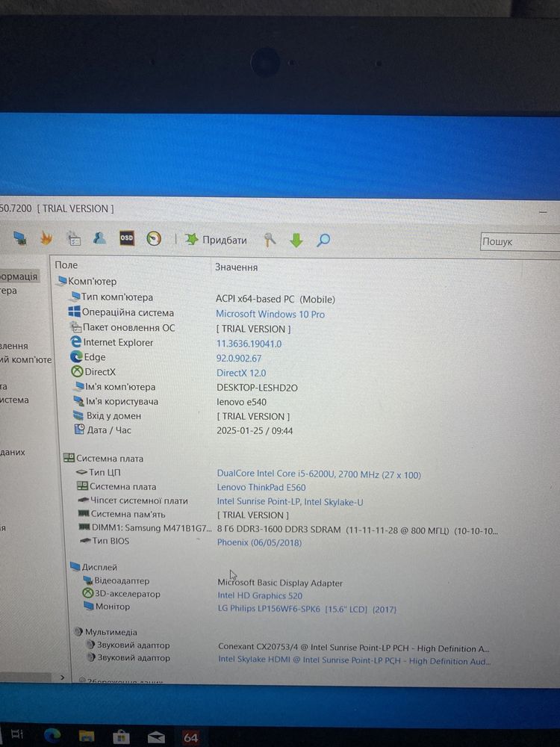Open the DualCore Intel Core i5-6200U link
560x747 pixels.
[319, 474]
